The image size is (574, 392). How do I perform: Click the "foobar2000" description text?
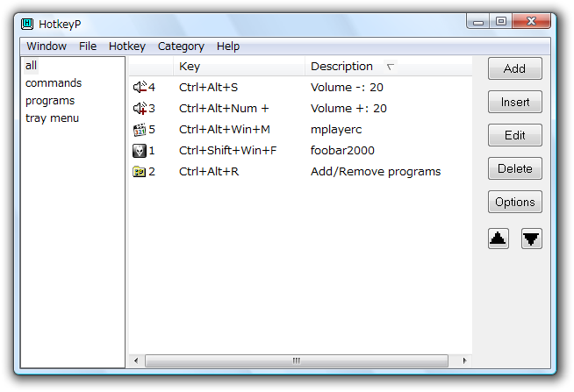(342, 150)
